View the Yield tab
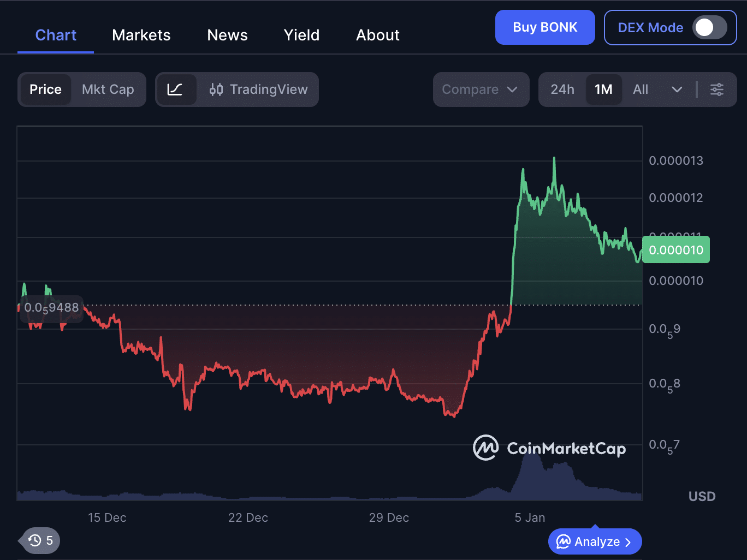Image resolution: width=747 pixels, height=560 pixels. point(301,34)
